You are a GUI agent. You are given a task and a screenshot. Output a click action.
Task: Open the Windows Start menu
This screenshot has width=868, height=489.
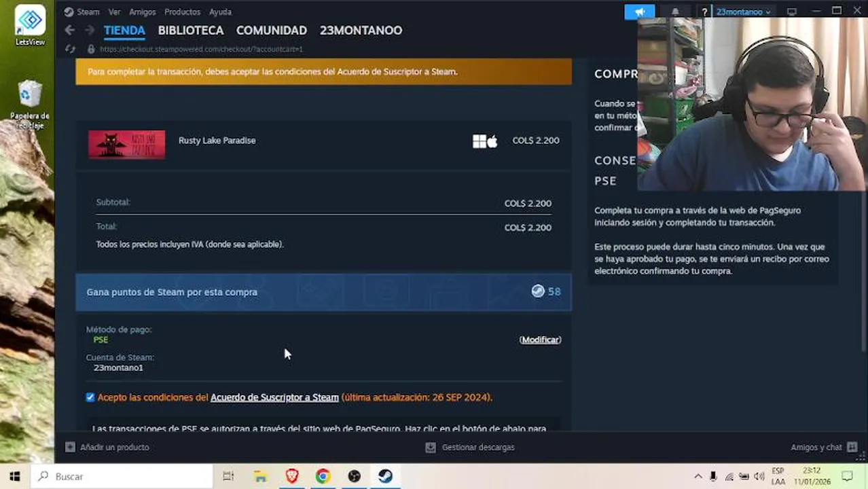pyautogui.click(x=15, y=476)
